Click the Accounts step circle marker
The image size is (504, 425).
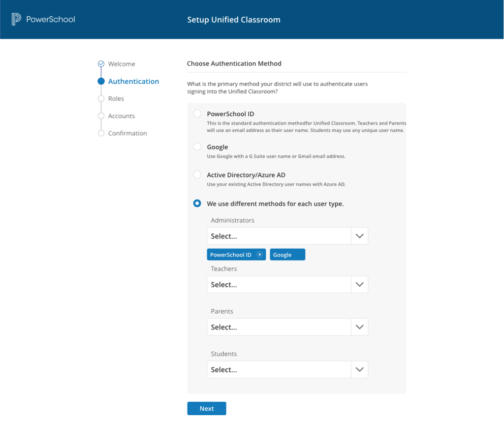click(101, 116)
